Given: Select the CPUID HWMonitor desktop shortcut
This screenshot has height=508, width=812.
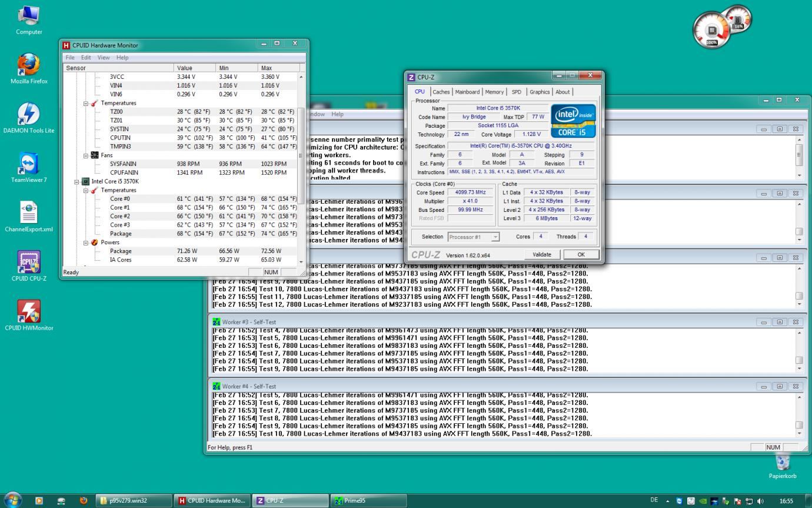Looking at the screenshot, I should [29, 315].
